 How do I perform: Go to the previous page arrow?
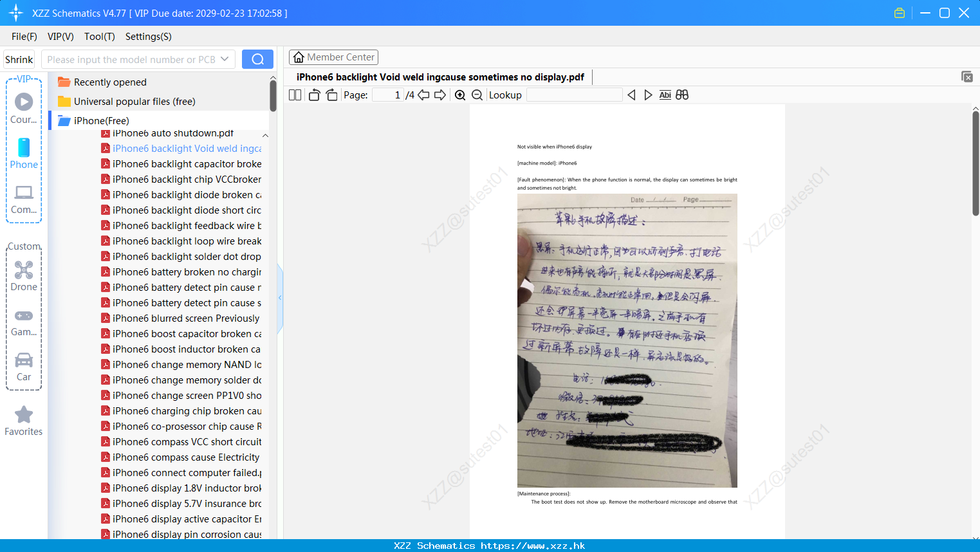(x=423, y=95)
